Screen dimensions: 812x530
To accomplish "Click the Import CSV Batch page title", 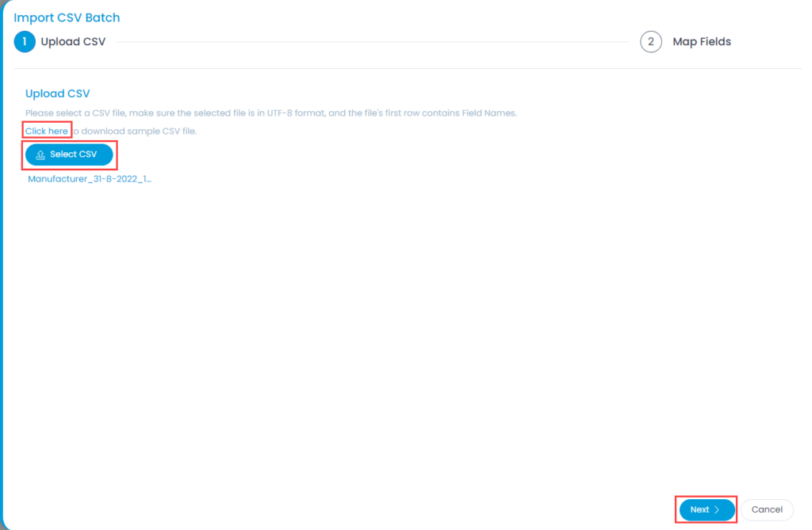I will [67, 17].
